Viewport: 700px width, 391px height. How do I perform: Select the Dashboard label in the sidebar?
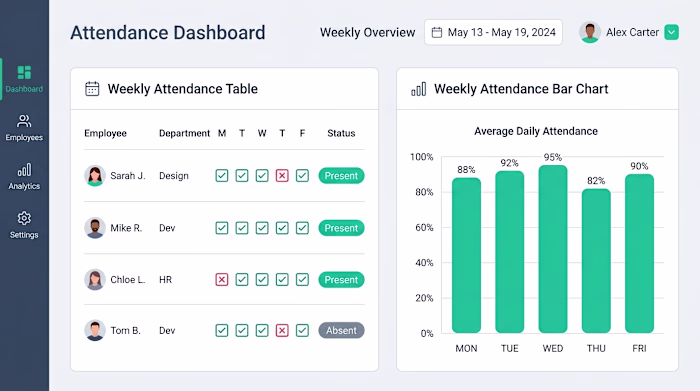24,89
